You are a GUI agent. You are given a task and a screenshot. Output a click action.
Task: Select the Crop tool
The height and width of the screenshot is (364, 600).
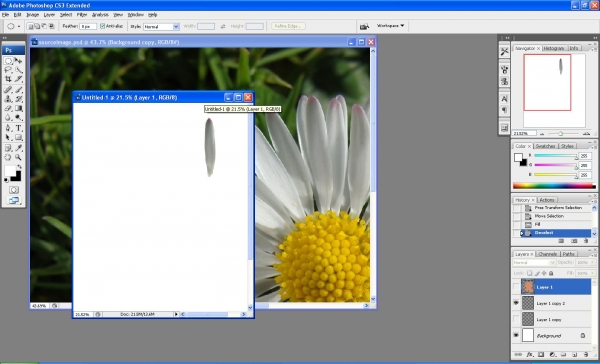(8, 79)
